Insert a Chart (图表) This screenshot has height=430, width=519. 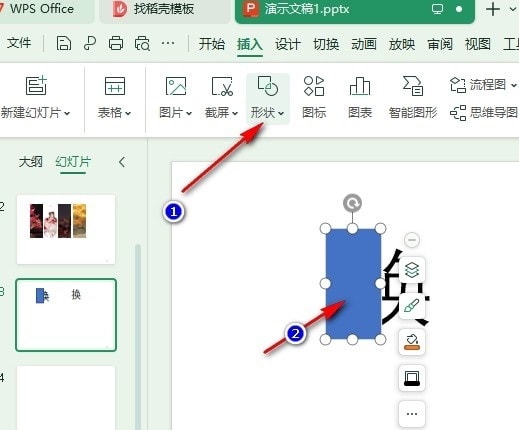click(x=360, y=97)
